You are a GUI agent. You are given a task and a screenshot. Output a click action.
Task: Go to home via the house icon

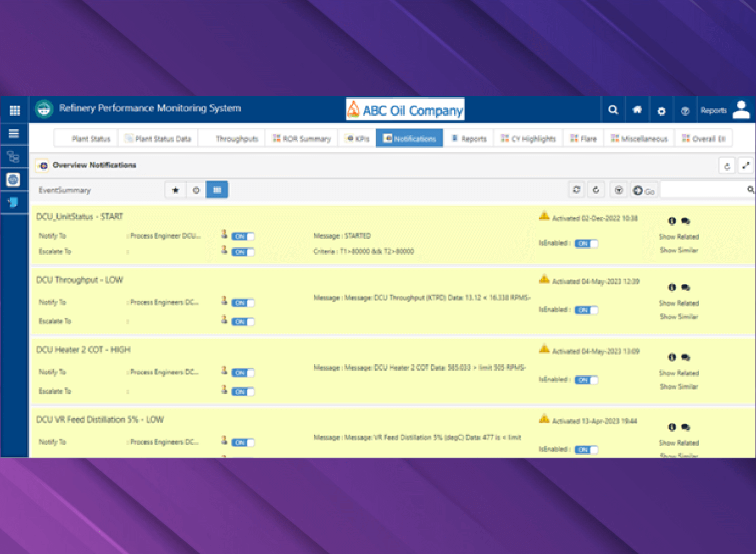pyautogui.click(x=637, y=110)
